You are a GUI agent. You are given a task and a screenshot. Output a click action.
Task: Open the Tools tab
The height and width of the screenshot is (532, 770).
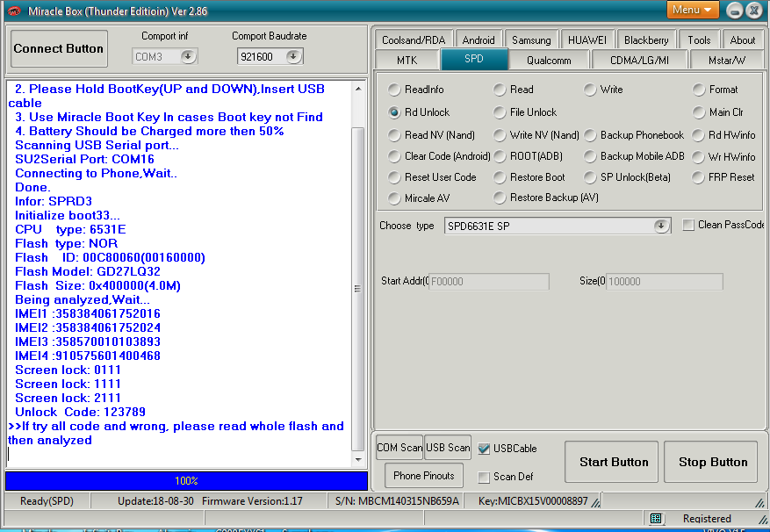[x=699, y=40]
